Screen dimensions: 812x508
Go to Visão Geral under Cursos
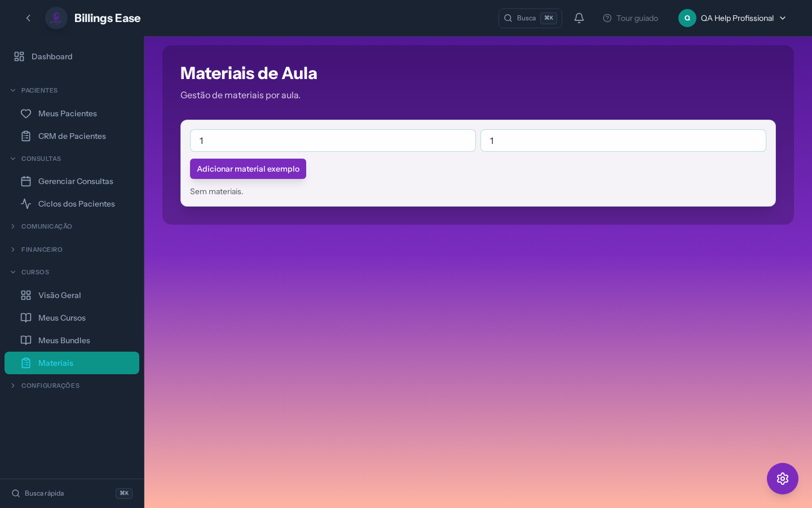tap(59, 295)
